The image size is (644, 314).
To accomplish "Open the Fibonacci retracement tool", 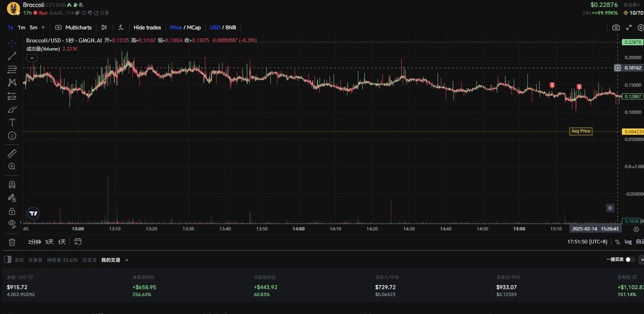I will click(x=12, y=69).
